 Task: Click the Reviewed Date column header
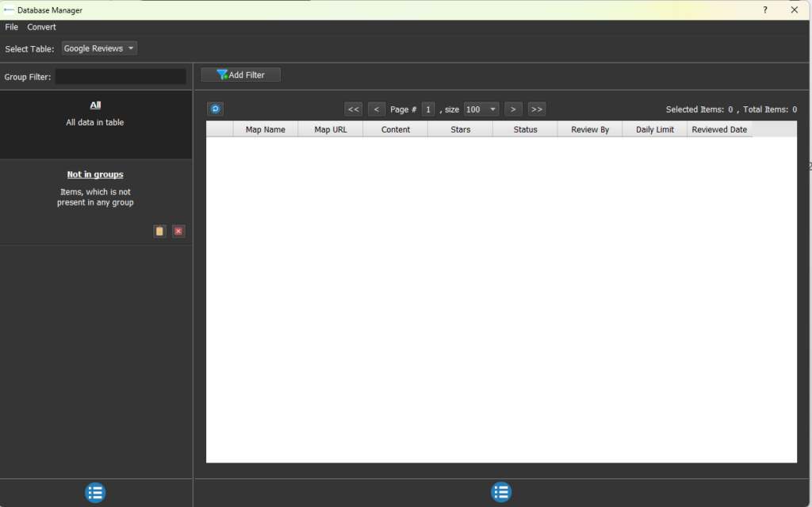pyautogui.click(x=719, y=129)
